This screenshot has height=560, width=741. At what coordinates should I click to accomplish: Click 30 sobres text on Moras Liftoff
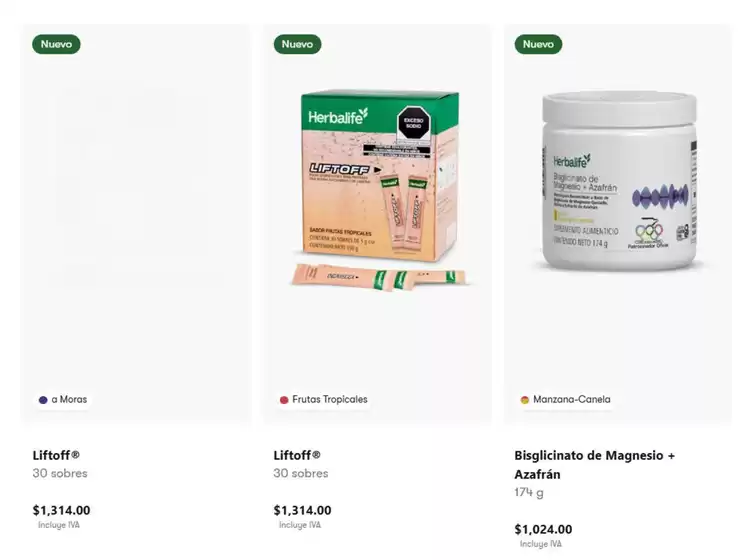[60, 473]
